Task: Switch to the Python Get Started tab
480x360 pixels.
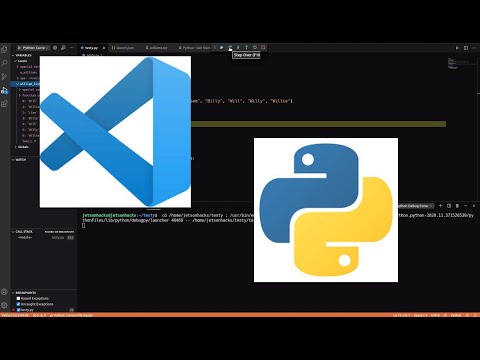Action: [195, 48]
